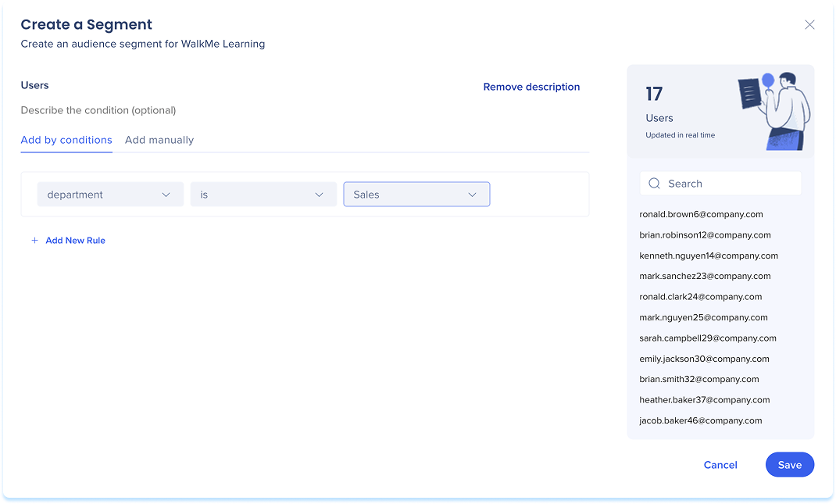Close the Create a Segment dialog

click(809, 25)
